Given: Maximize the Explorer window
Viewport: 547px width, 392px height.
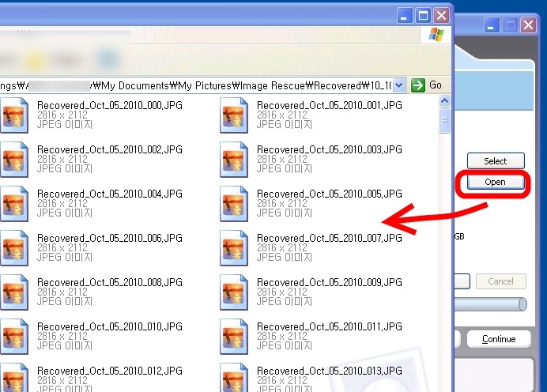Looking at the screenshot, I should 424,15.
